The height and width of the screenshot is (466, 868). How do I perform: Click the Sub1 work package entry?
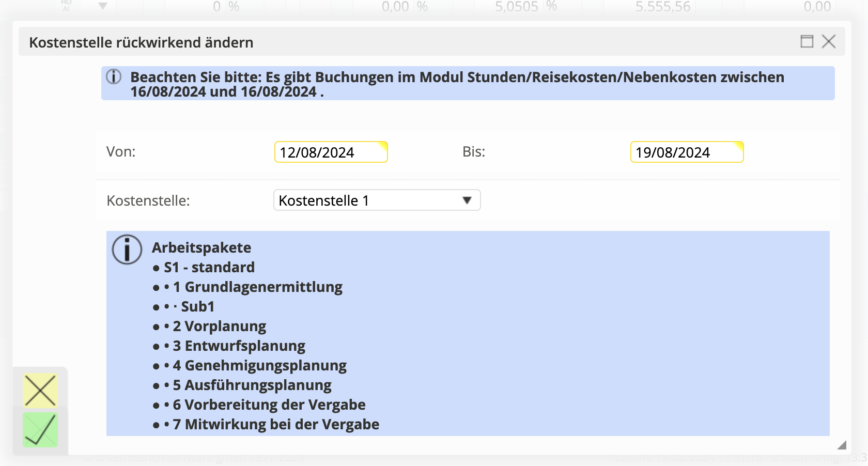[197, 307]
